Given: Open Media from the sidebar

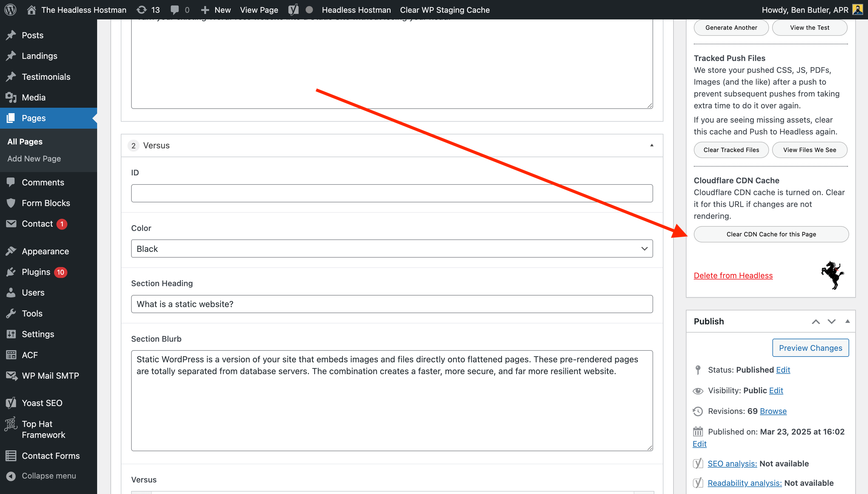Looking at the screenshot, I should pos(33,97).
